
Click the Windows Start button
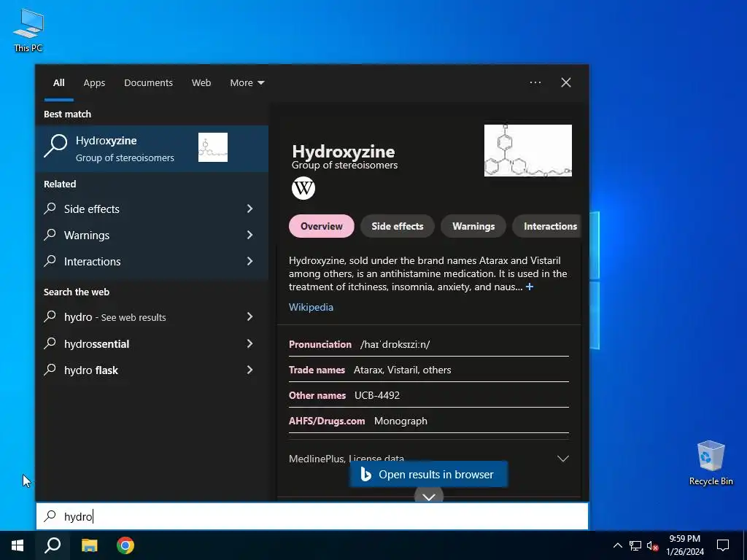coord(18,545)
